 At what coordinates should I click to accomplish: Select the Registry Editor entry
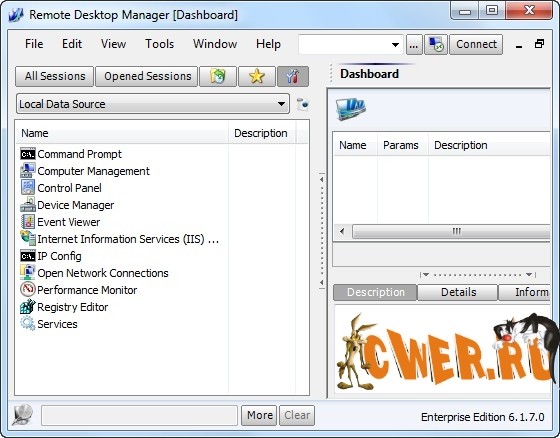tap(72, 307)
